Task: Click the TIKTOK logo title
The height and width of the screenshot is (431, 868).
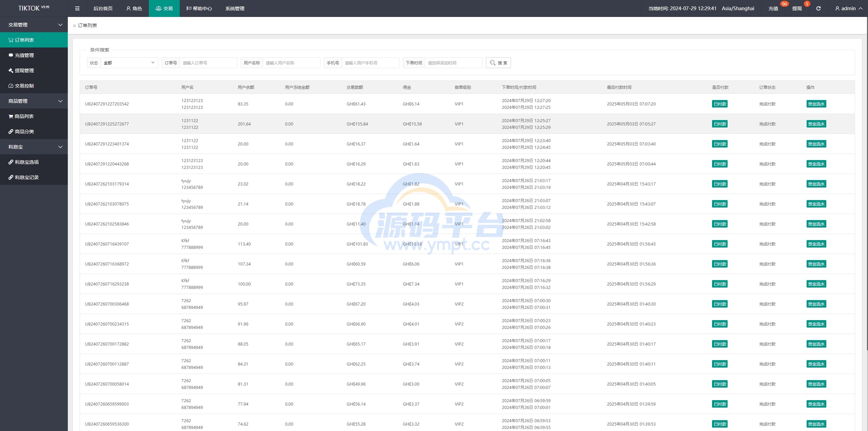Action: (x=34, y=8)
